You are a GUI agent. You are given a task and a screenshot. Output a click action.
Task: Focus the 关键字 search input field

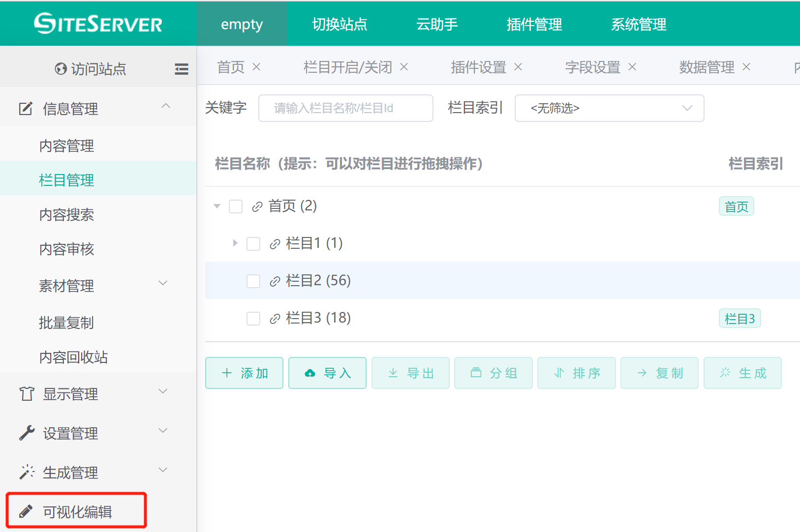tap(345, 108)
